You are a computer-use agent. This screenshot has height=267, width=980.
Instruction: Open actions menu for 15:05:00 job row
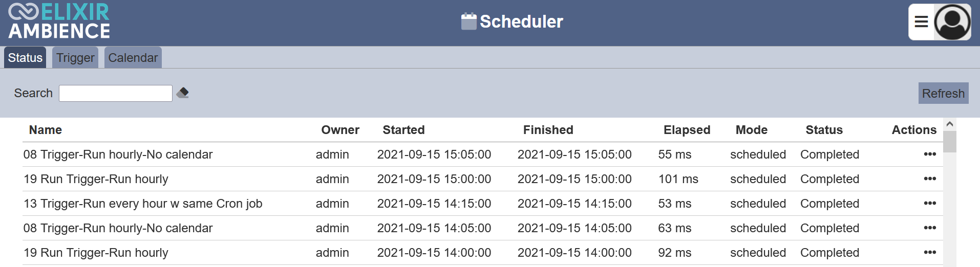point(930,154)
